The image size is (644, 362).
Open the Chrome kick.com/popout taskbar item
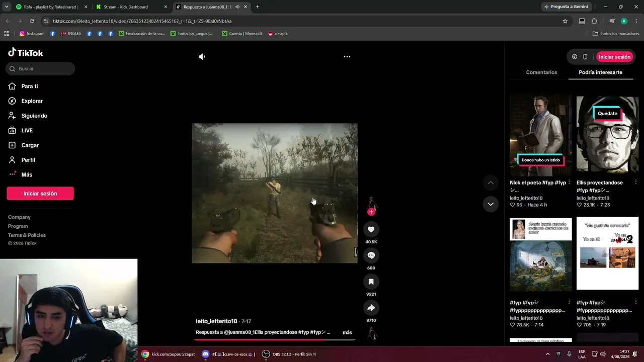click(x=168, y=354)
